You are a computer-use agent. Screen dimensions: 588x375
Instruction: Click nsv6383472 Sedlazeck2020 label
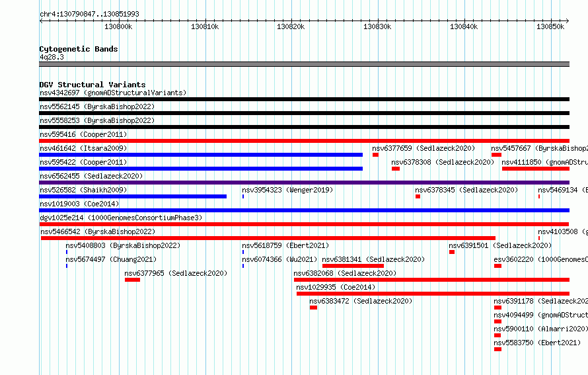(361, 301)
